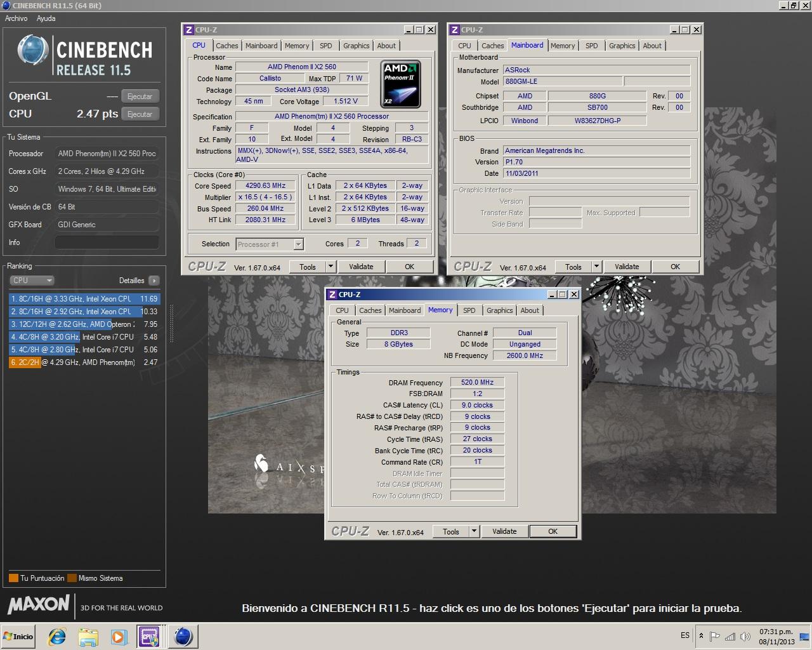Click OK in Mainboard window
This screenshot has width=812, height=650.
tap(676, 267)
